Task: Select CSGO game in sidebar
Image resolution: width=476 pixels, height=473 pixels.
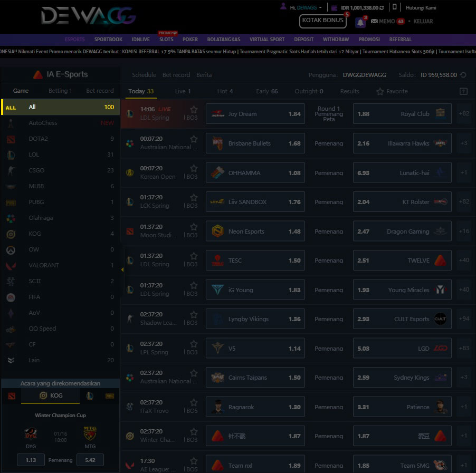Action: tap(60, 170)
